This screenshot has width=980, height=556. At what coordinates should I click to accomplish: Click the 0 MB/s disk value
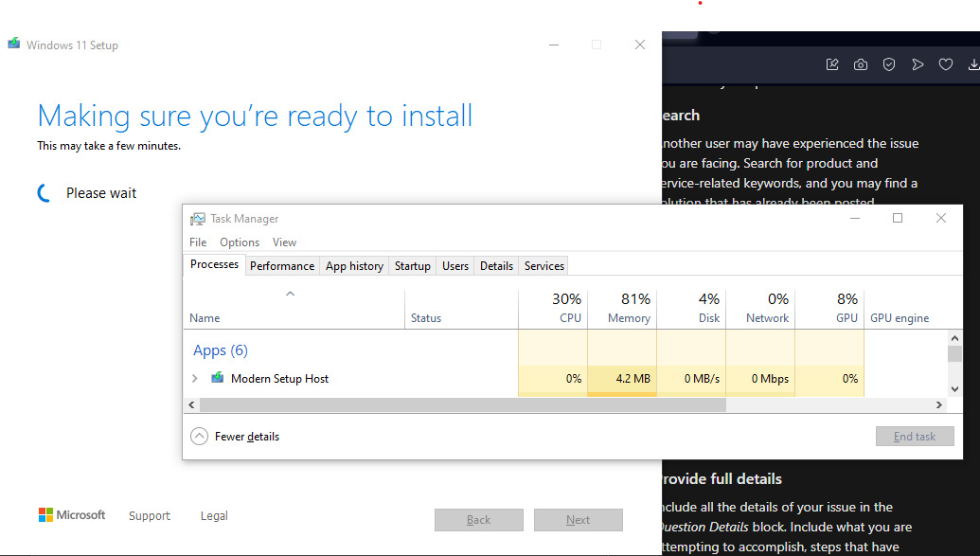click(x=702, y=378)
